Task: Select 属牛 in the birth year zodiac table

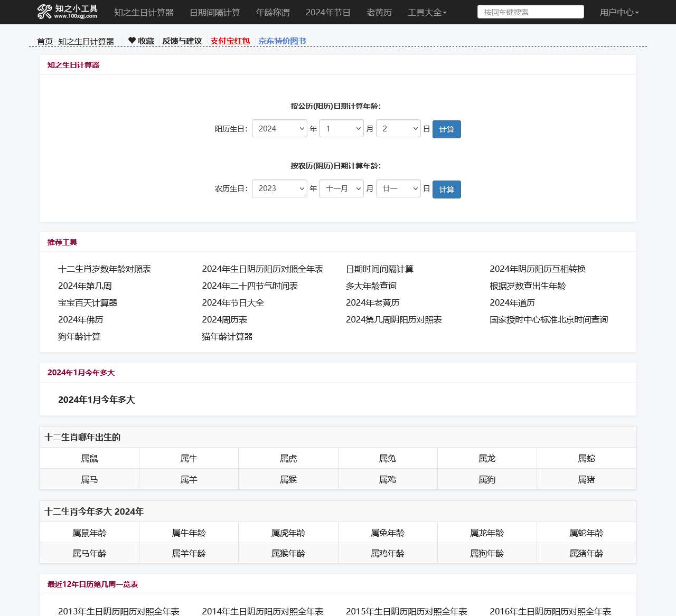Action: (189, 458)
